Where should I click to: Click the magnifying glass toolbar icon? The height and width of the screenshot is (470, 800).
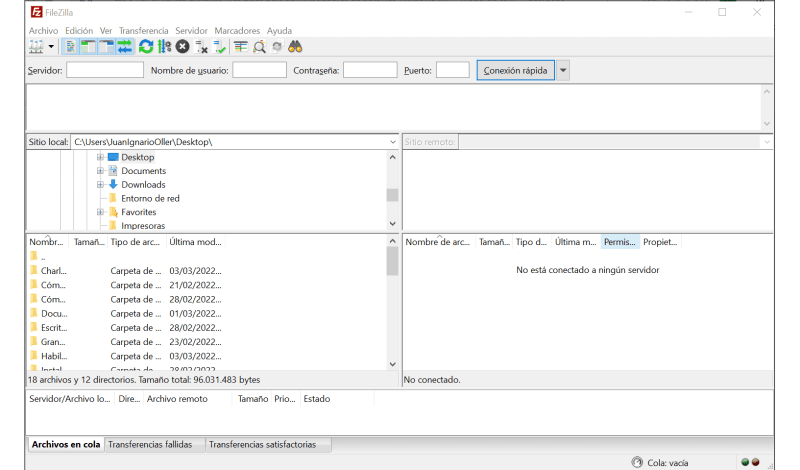tap(259, 47)
